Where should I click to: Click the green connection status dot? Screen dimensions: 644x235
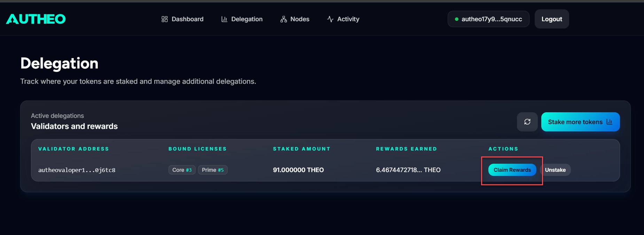point(457,19)
